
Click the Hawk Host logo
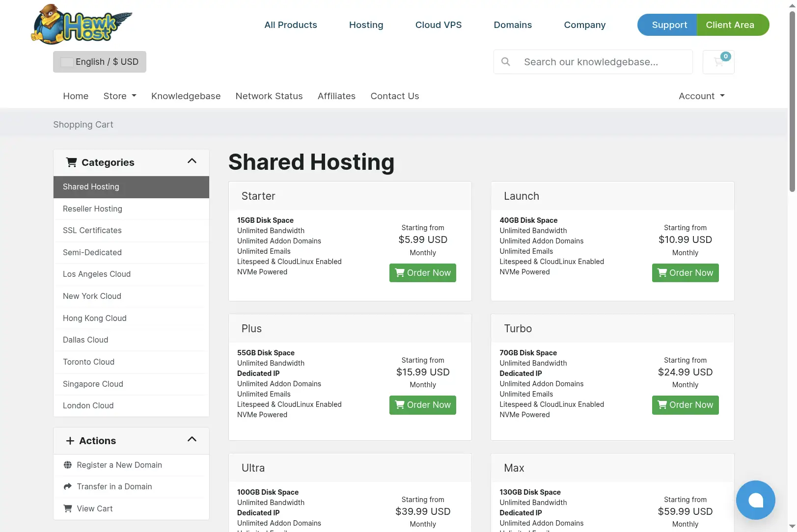tap(82, 24)
